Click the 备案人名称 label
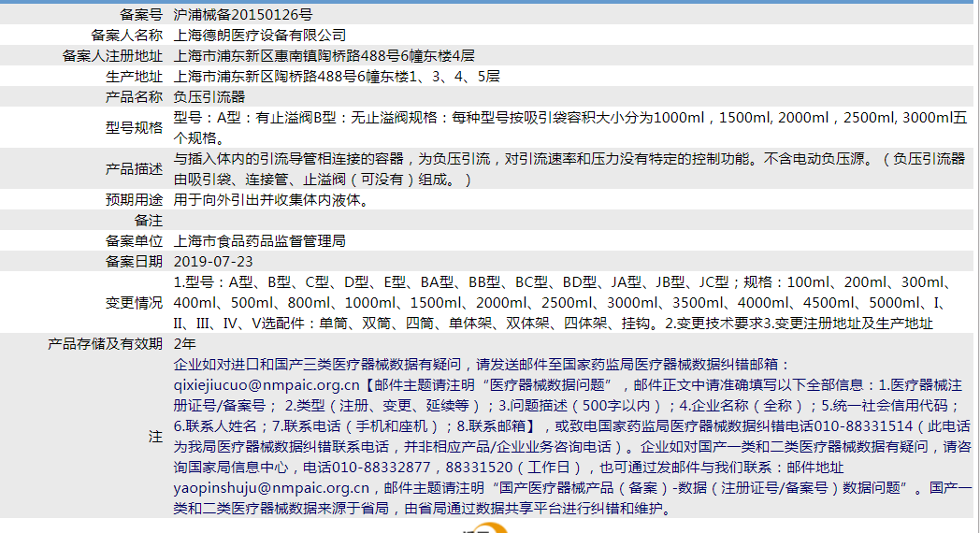The height and width of the screenshot is (533, 980). coord(127,35)
